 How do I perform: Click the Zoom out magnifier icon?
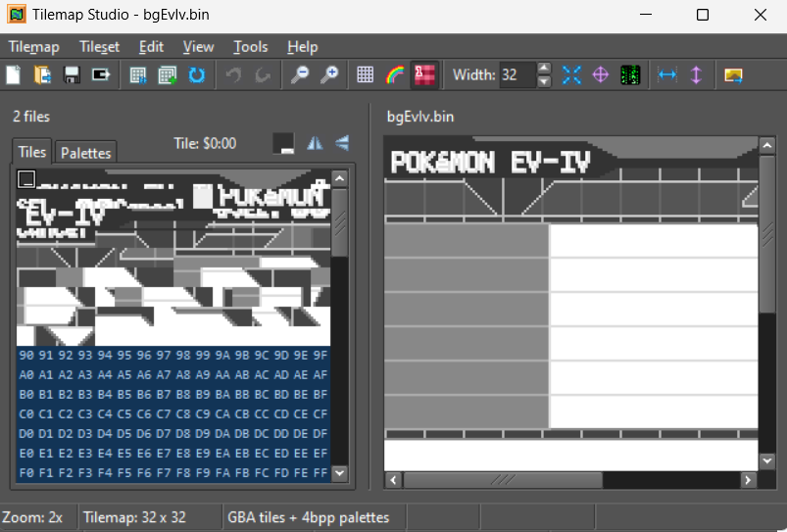click(x=301, y=74)
